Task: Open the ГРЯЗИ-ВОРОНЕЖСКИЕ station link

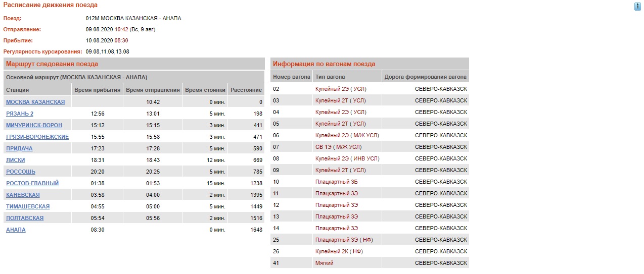Action: point(37,137)
